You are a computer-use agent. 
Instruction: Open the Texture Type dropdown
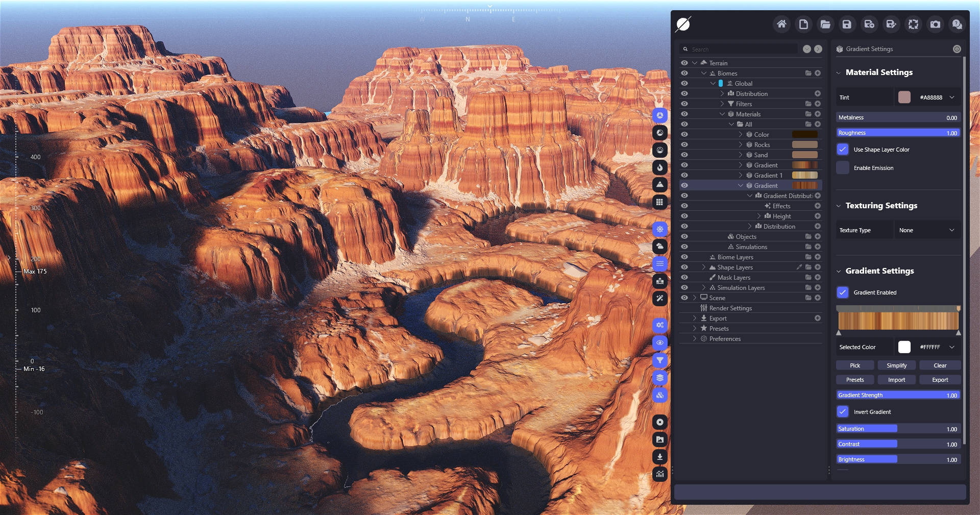[x=927, y=230]
